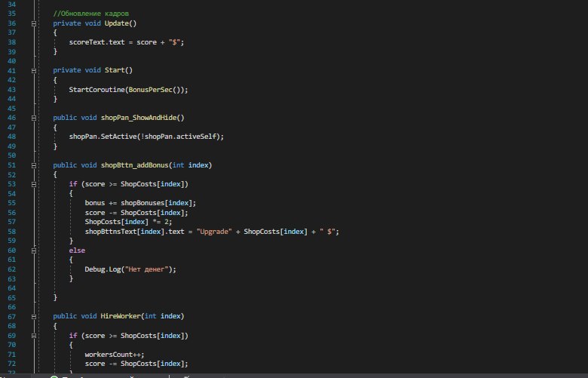This screenshot has height=378, width=588.
Task: Click the 'bonus += shopBonuses[index];' line
Action: click(140, 203)
